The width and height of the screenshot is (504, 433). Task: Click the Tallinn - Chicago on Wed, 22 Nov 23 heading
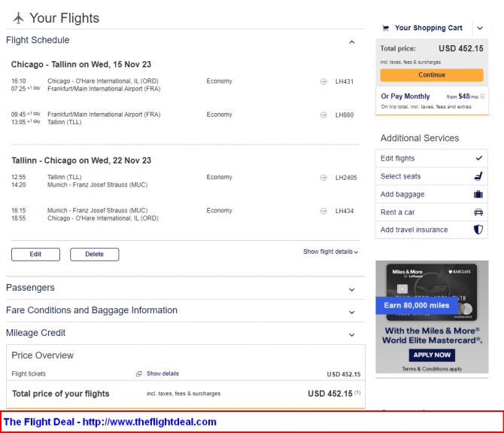pos(81,160)
